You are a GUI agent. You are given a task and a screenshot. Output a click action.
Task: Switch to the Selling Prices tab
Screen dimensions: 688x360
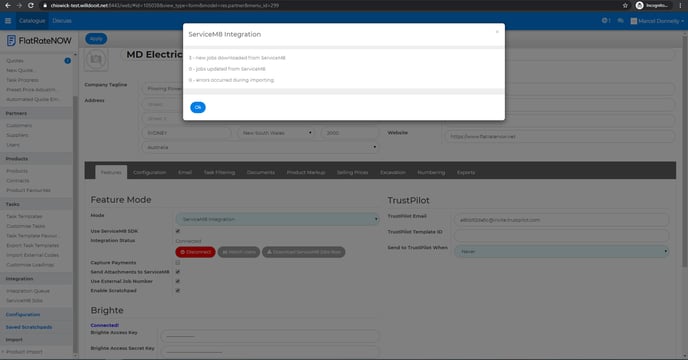tap(352, 172)
